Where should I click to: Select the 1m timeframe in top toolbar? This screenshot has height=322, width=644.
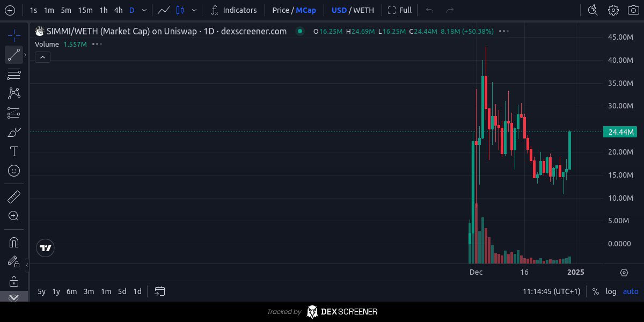pyautogui.click(x=49, y=10)
